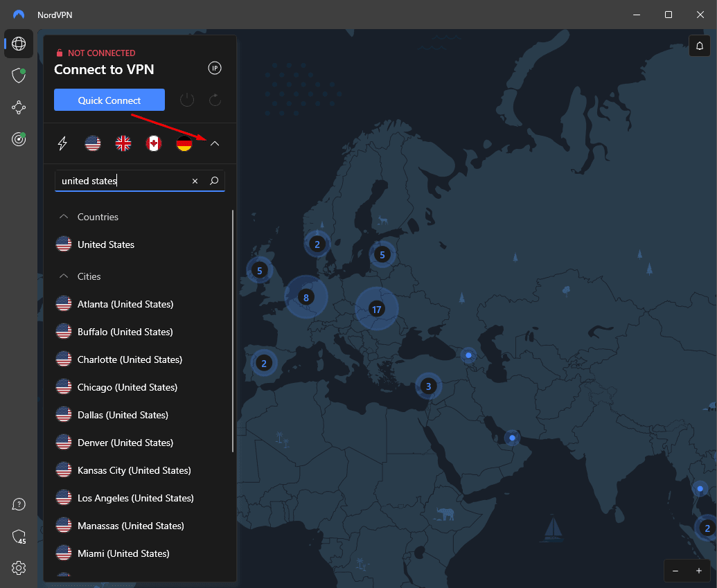The image size is (717, 588).
Task: Connect to Denver (United States)
Action: (140, 443)
